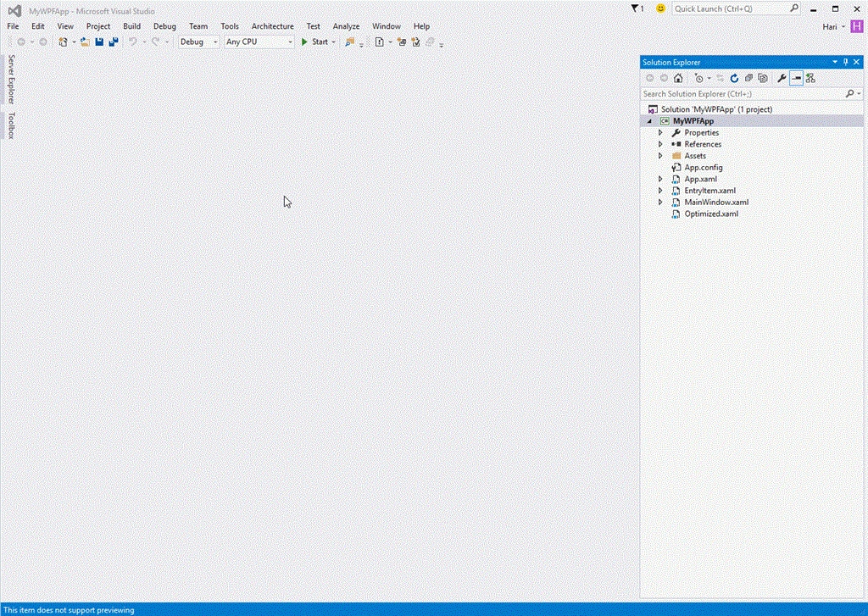Open the Debug configuration dropdown

pos(198,42)
